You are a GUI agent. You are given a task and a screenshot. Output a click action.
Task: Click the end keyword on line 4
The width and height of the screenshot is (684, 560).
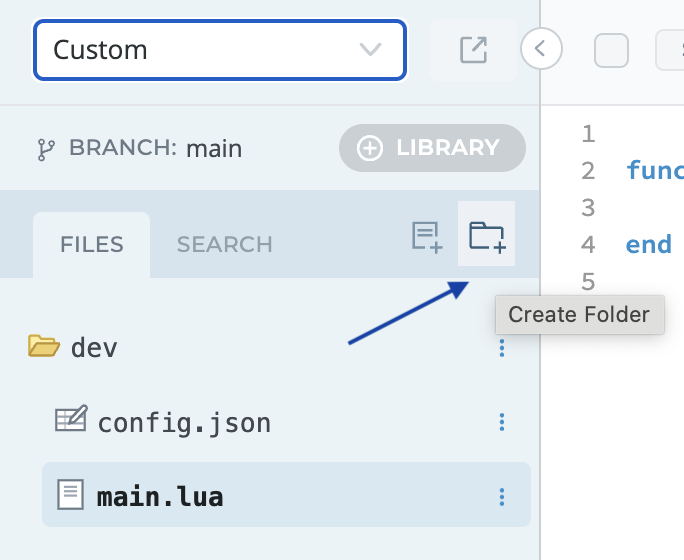(x=648, y=244)
